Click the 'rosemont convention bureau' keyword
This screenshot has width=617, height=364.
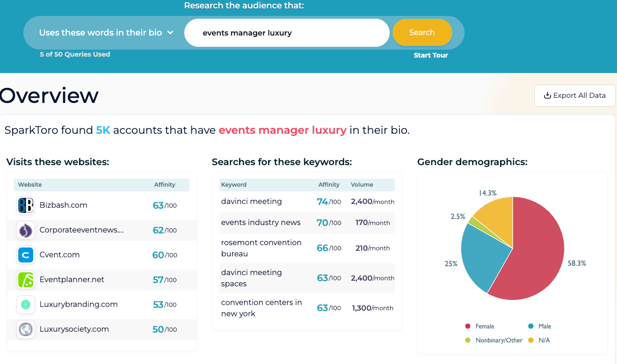click(261, 248)
